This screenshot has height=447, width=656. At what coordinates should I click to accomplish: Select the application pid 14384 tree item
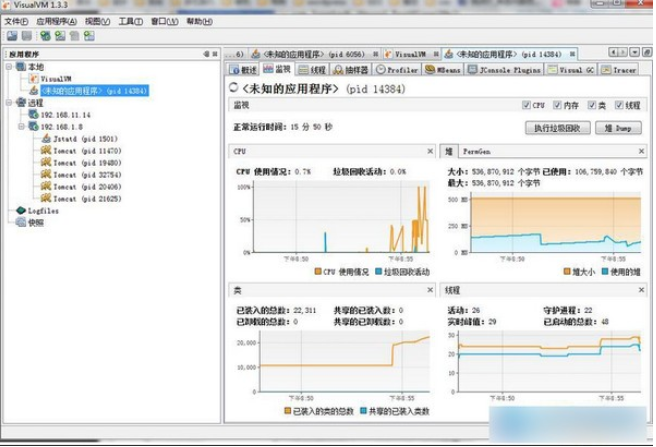point(95,90)
